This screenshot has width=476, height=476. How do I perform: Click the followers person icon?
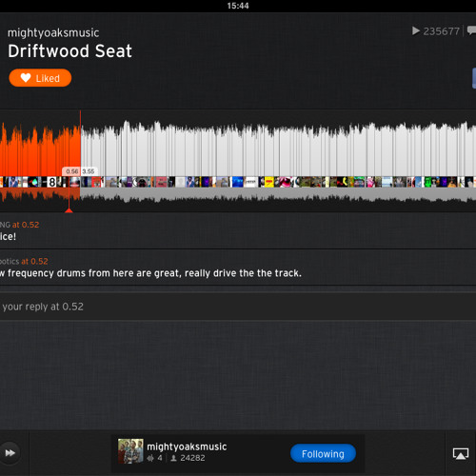point(173,458)
